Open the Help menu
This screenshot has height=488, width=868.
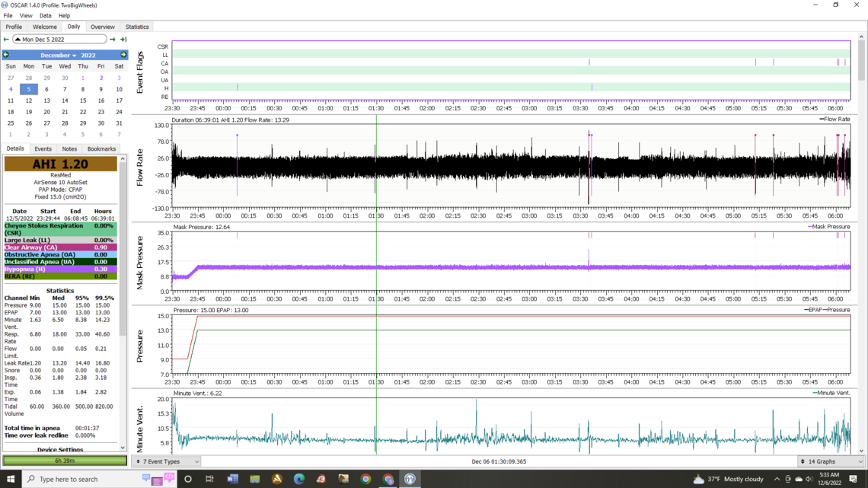pyautogui.click(x=64, y=15)
